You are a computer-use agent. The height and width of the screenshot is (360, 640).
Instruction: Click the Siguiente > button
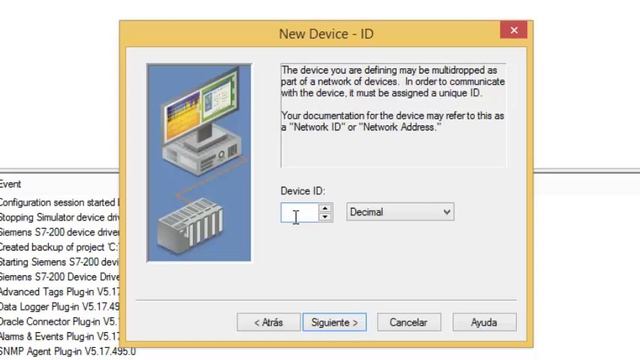click(x=334, y=322)
